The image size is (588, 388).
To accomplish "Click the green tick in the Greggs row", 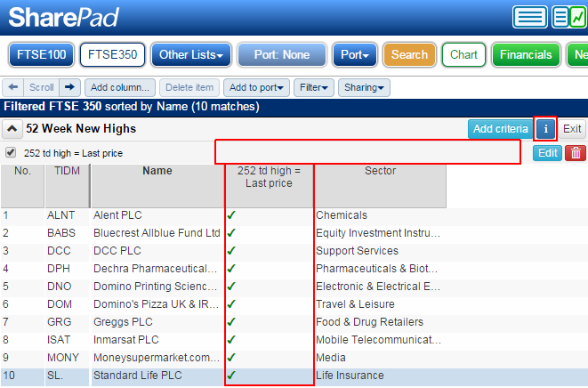I will coord(231,322).
